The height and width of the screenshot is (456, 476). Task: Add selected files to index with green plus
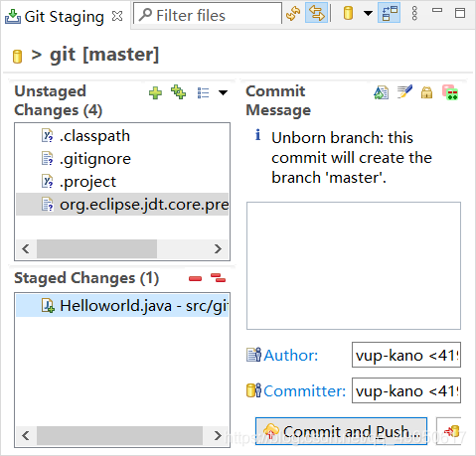[155, 92]
